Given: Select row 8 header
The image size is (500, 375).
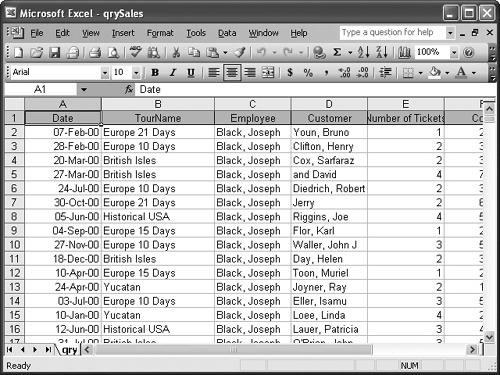Looking at the screenshot, I should coord(14,217).
